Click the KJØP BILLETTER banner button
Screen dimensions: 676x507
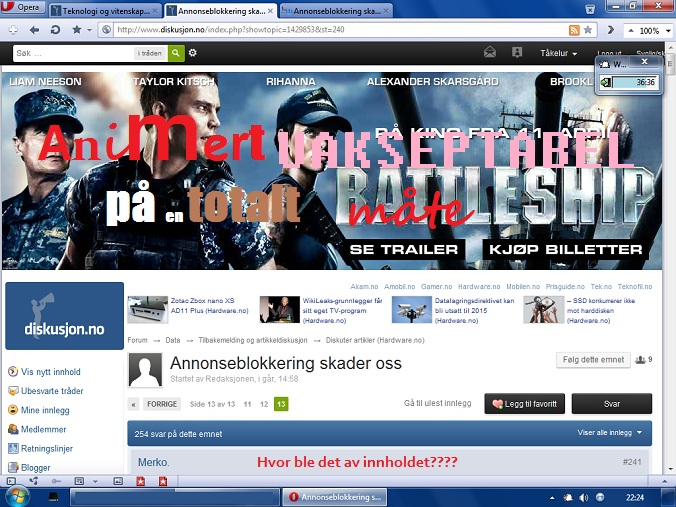(x=566, y=249)
